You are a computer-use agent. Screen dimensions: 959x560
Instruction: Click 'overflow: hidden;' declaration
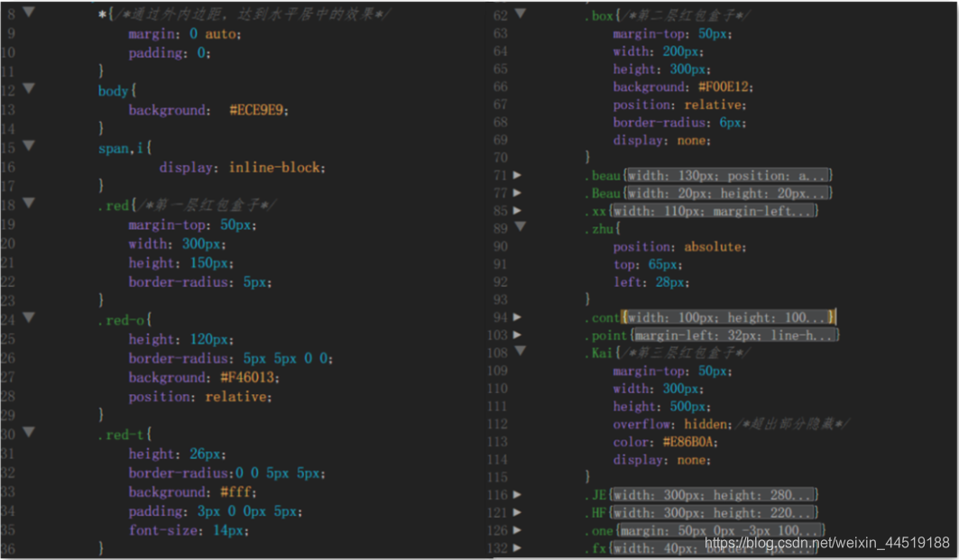pyautogui.click(x=673, y=424)
